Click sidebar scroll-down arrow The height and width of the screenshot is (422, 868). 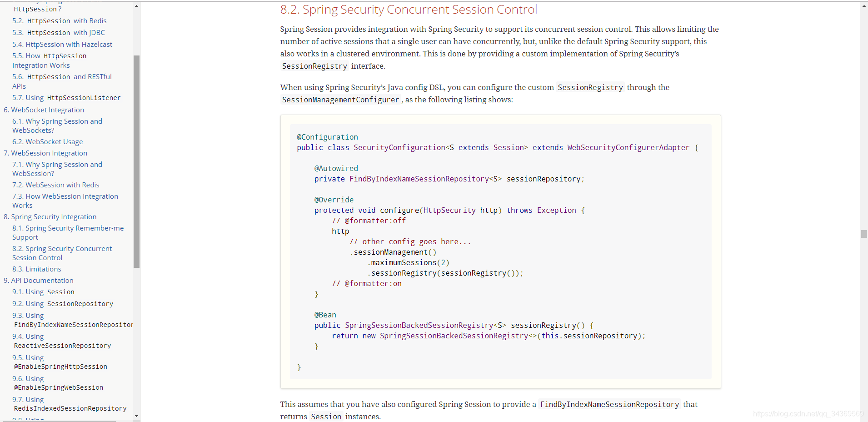136,416
